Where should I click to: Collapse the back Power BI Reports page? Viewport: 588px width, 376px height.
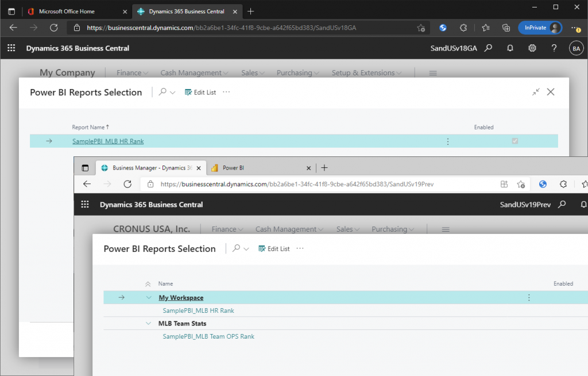(536, 92)
